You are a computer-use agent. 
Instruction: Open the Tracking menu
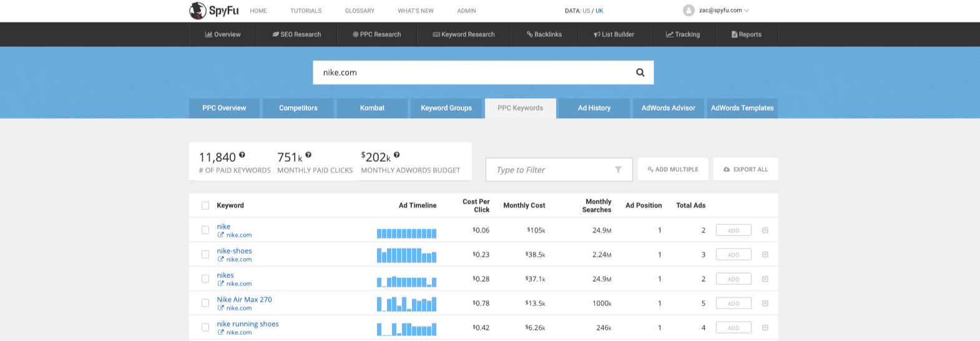[683, 34]
